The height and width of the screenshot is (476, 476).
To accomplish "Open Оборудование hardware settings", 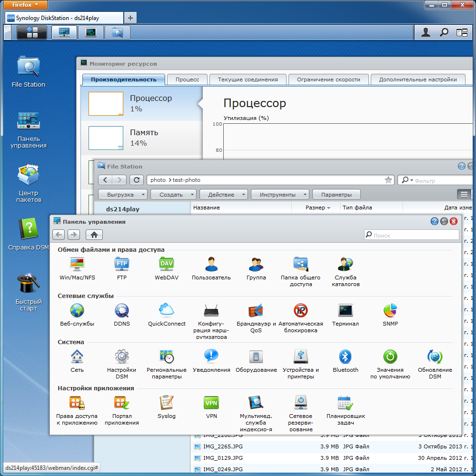I will click(x=256, y=361).
